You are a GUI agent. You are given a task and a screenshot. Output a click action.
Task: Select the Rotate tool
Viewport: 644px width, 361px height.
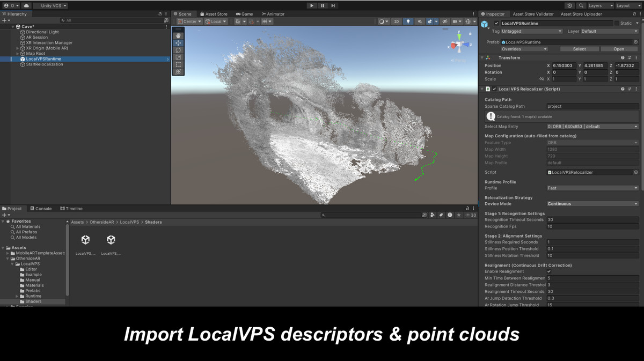(178, 50)
